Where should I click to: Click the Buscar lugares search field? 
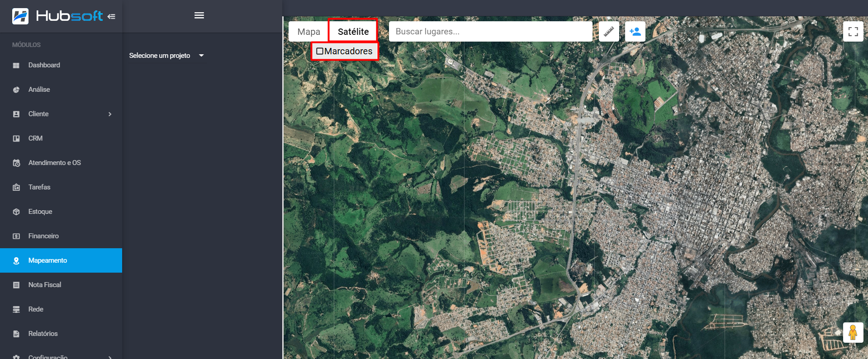click(491, 32)
